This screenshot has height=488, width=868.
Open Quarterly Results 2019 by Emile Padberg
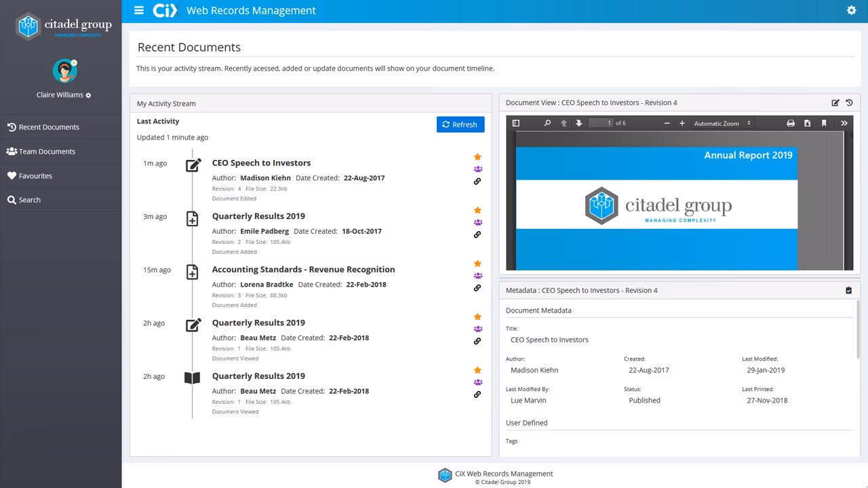tap(258, 216)
